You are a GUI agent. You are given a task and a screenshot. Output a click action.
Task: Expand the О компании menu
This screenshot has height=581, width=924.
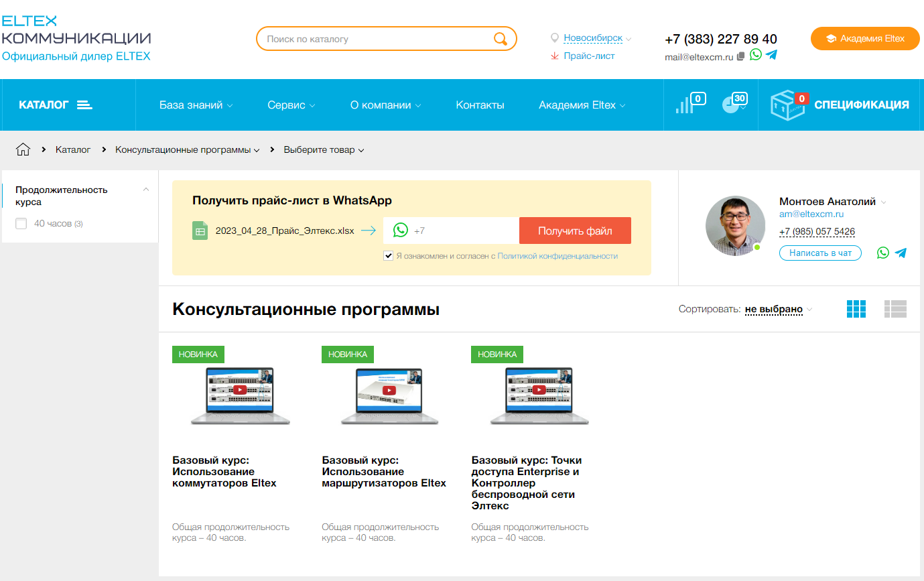point(386,105)
